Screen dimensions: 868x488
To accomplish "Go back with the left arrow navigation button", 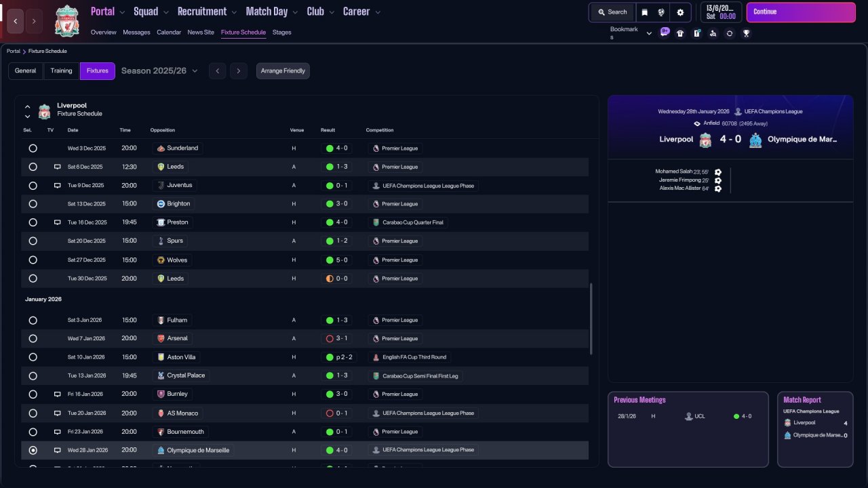I will 16,21.
